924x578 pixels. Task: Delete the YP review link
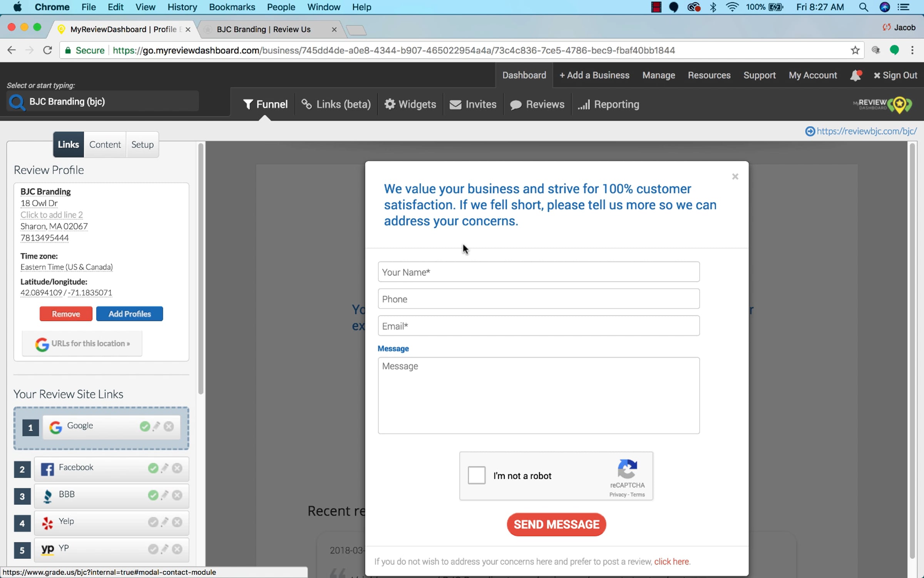tap(177, 549)
